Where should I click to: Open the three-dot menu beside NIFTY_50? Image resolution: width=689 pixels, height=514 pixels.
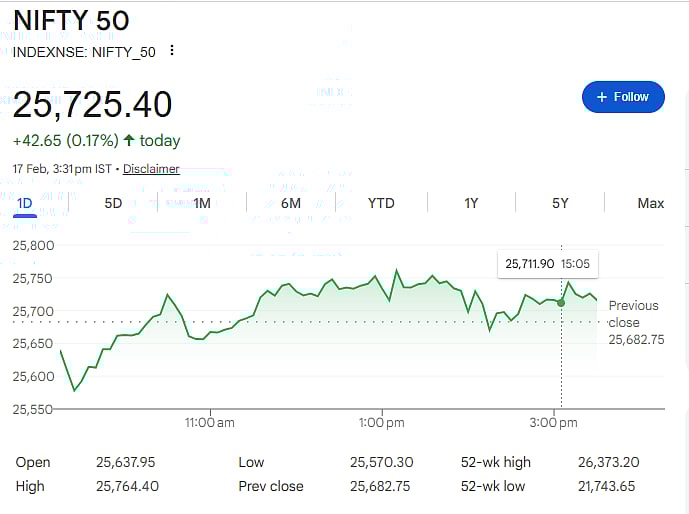172,51
